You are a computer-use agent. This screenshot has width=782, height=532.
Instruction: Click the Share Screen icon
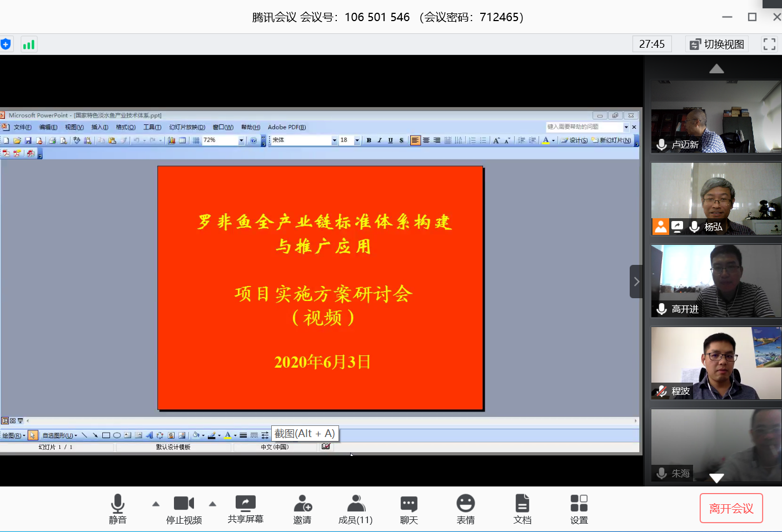point(245,509)
